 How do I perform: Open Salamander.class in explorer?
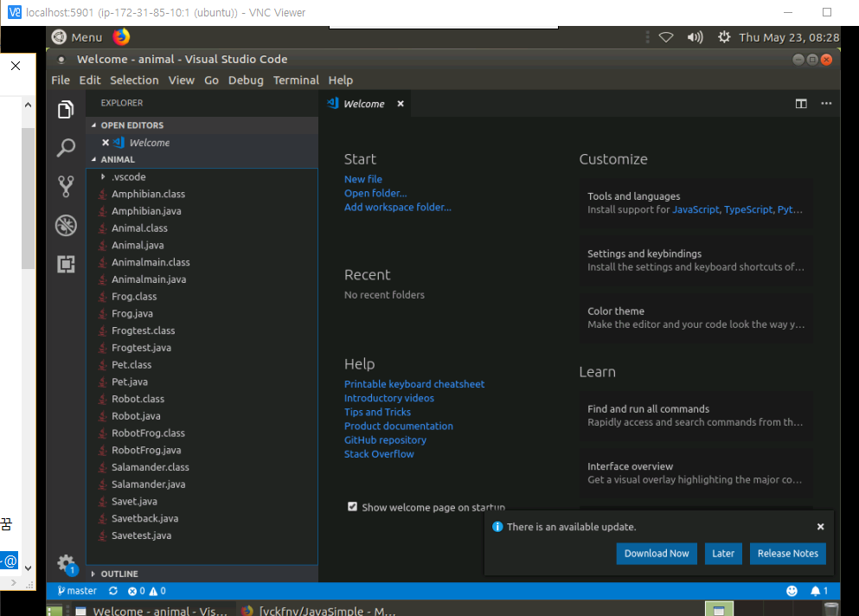(x=202, y=467)
